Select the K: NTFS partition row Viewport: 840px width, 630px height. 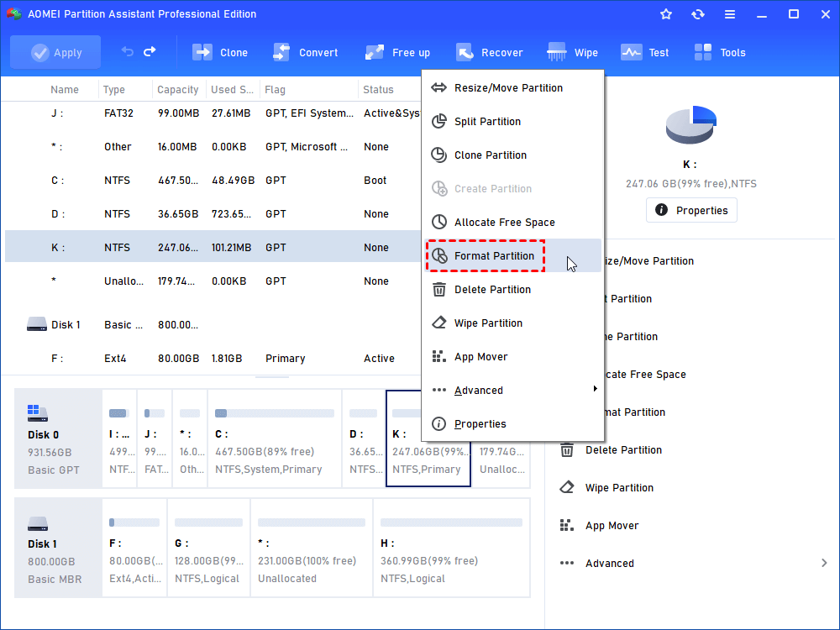(x=213, y=246)
